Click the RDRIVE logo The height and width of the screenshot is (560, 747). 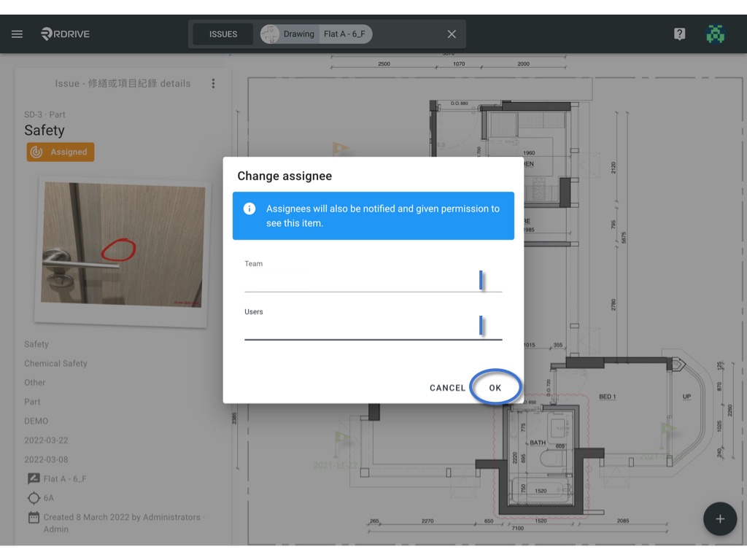(x=65, y=34)
